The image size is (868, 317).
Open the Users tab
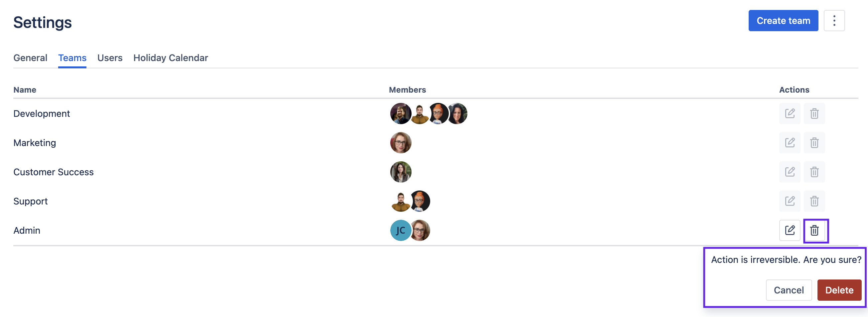coord(110,58)
